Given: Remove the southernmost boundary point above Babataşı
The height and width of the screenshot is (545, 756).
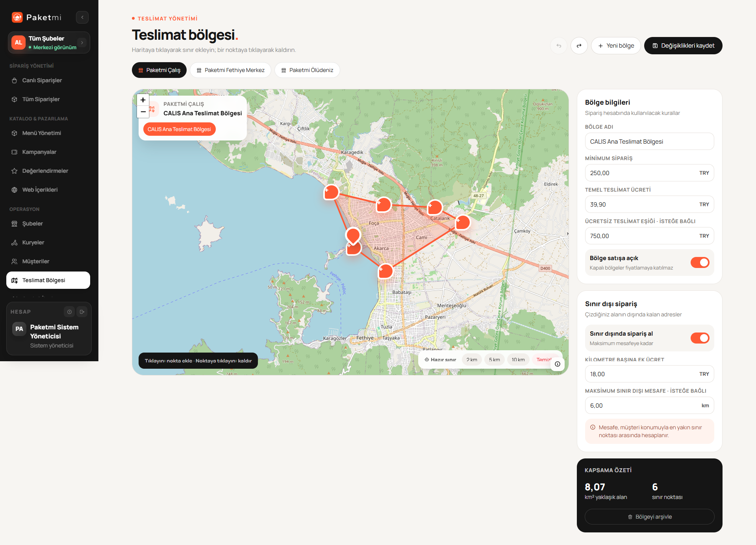Looking at the screenshot, I should 385,271.
